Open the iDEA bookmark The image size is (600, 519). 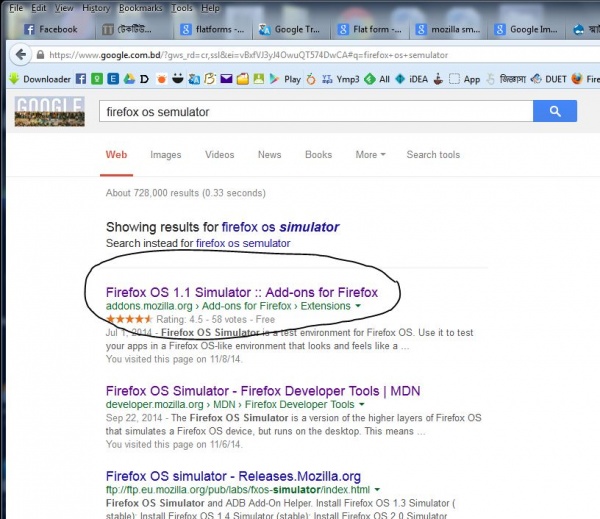412,79
